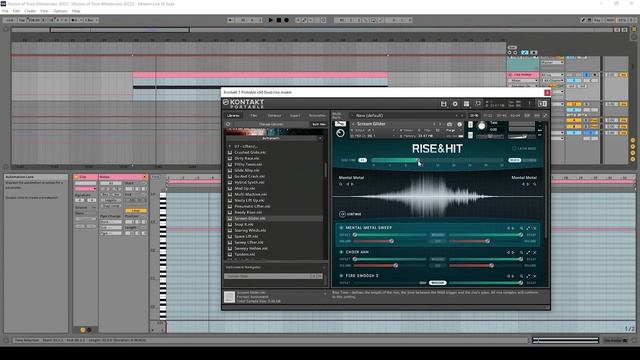Select Filthy Tones.nki in the list
The width and height of the screenshot is (640, 360).
248,164
